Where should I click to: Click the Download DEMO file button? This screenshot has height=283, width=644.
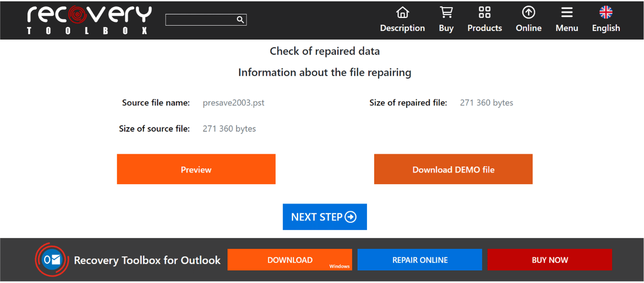click(453, 169)
